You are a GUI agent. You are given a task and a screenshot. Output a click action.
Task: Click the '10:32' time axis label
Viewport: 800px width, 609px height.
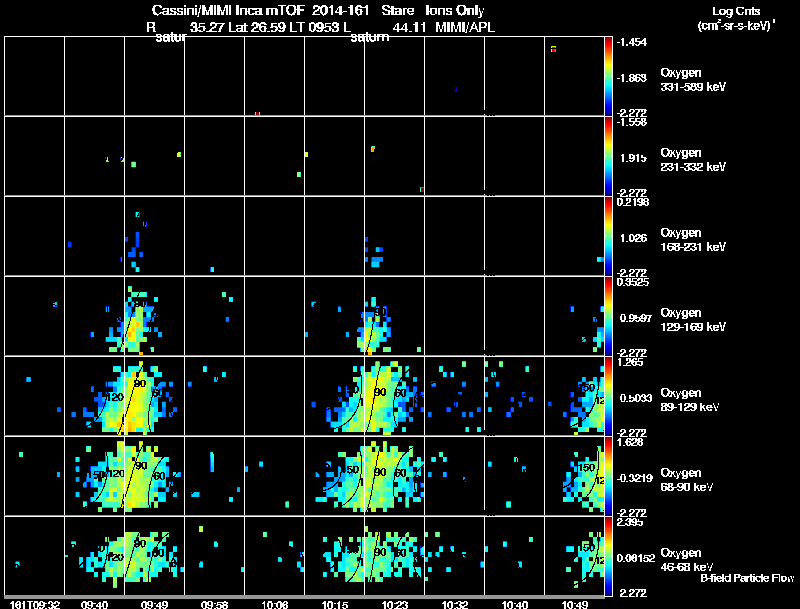(x=455, y=604)
